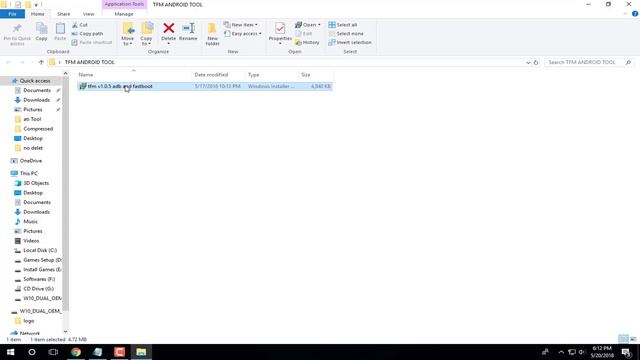This screenshot has width=640, height=360.
Task: Click Invert selection
Action: (350, 42)
